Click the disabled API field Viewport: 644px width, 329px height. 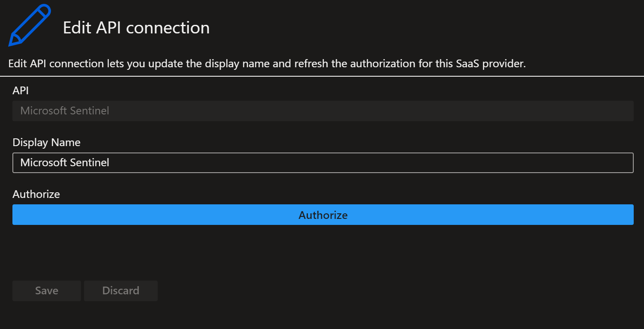point(323,111)
